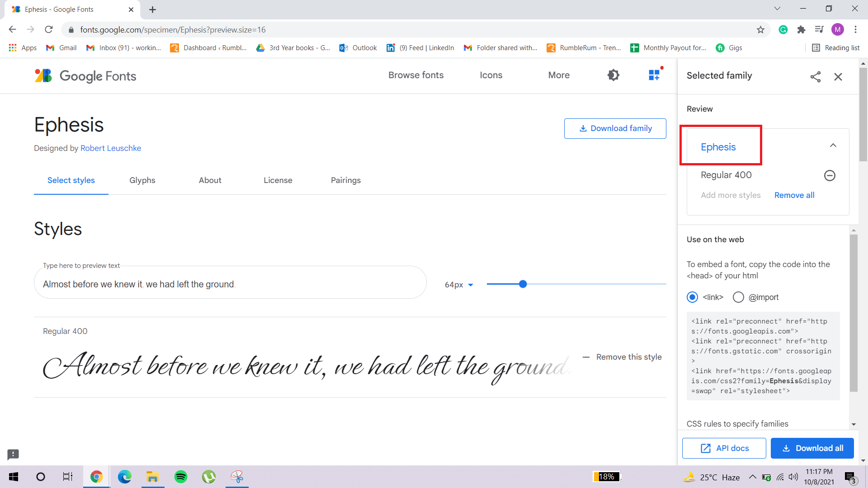
Task: Open File Explorer from the taskbar
Action: pos(152,477)
